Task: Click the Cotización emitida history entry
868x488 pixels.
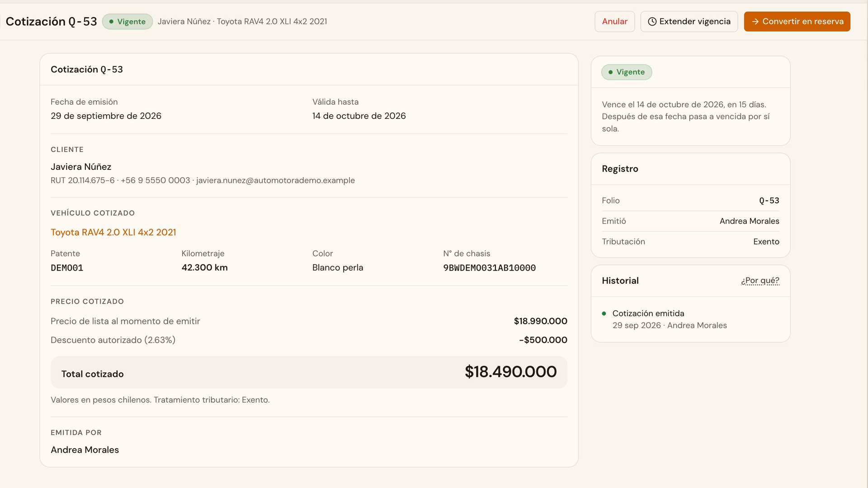Action: coord(648,314)
